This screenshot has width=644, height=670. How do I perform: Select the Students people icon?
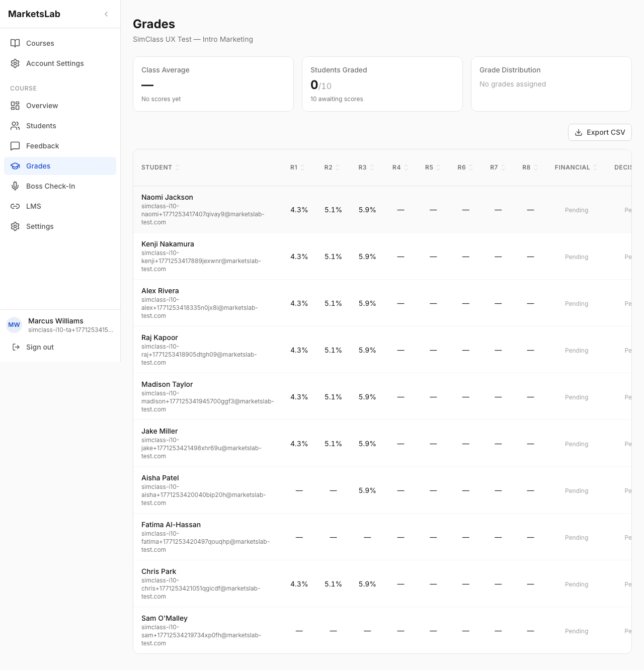[15, 126]
